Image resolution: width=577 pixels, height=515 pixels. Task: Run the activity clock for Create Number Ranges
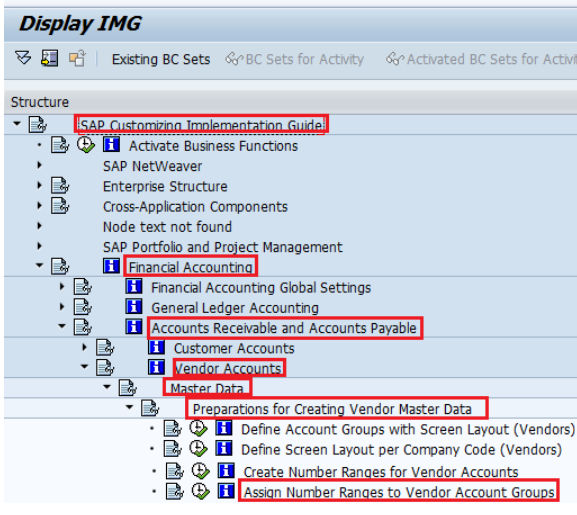tap(201, 471)
